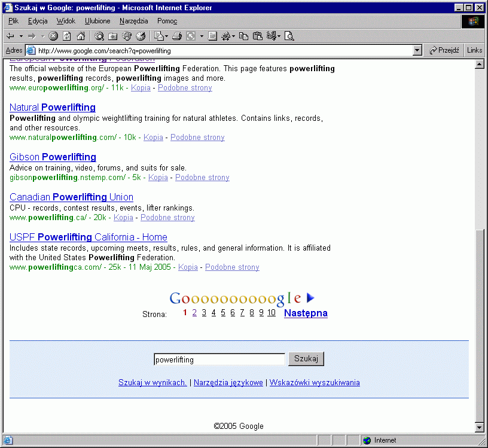Click the Edit page toolbar icon
The width and height of the screenshot is (488, 448).
point(212,36)
